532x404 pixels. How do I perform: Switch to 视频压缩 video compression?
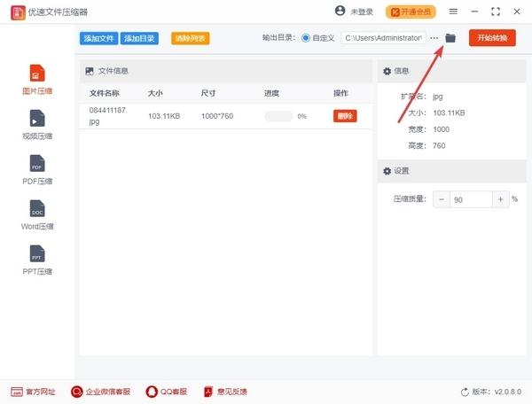[x=37, y=125]
